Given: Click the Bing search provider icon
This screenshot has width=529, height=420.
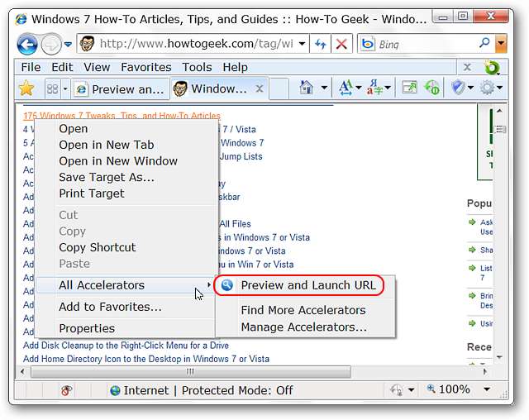Looking at the screenshot, I should pyautogui.click(x=367, y=44).
